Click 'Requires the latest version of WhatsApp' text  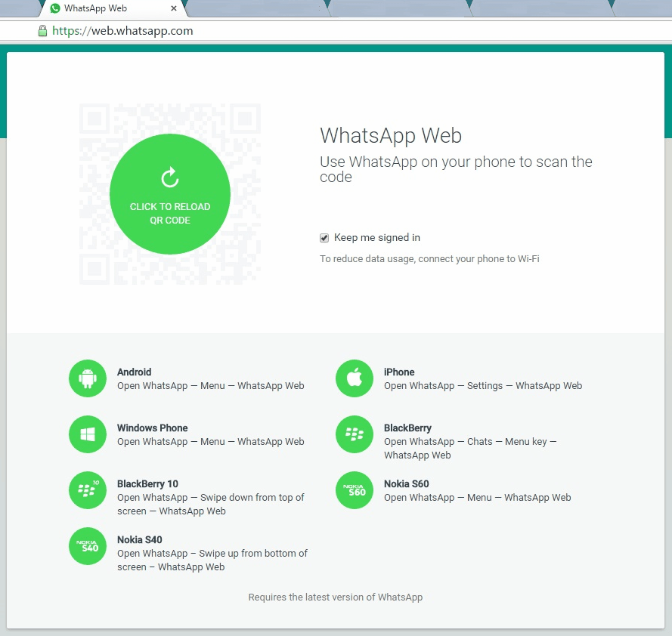tap(336, 597)
